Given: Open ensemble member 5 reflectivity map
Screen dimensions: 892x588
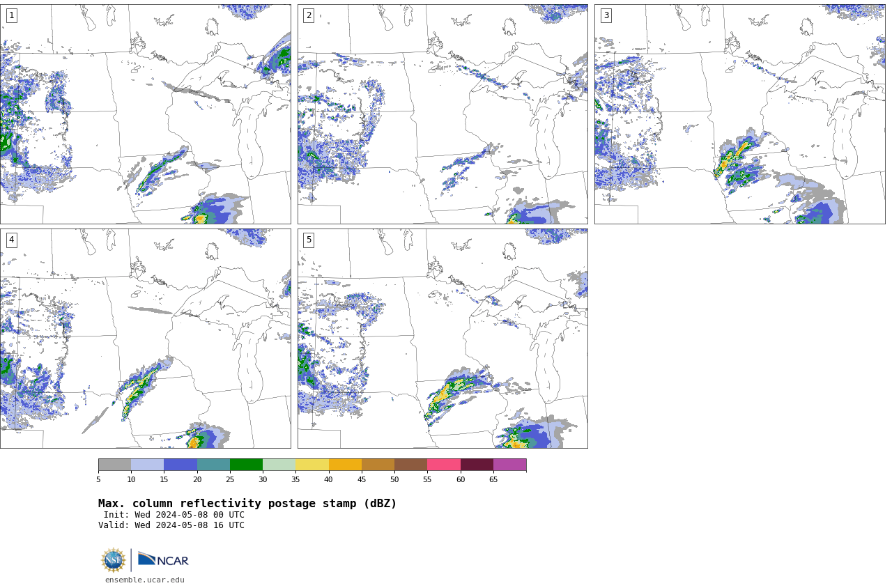Looking at the screenshot, I should [x=443, y=339].
